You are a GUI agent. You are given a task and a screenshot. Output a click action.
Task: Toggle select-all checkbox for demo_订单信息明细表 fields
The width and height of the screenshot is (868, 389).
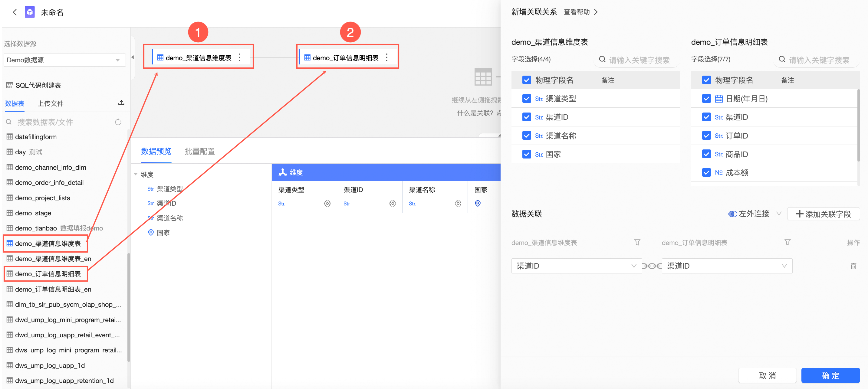coord(707,80)
